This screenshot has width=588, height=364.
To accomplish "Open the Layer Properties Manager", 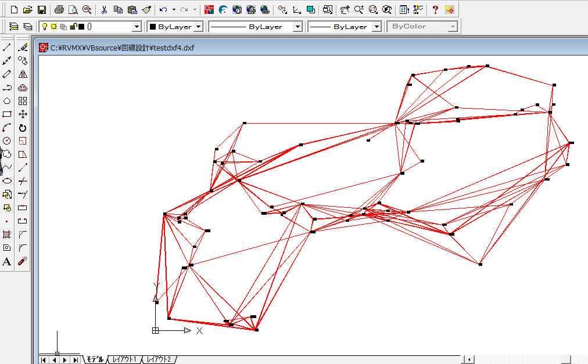I will click(x=14, y=27).
